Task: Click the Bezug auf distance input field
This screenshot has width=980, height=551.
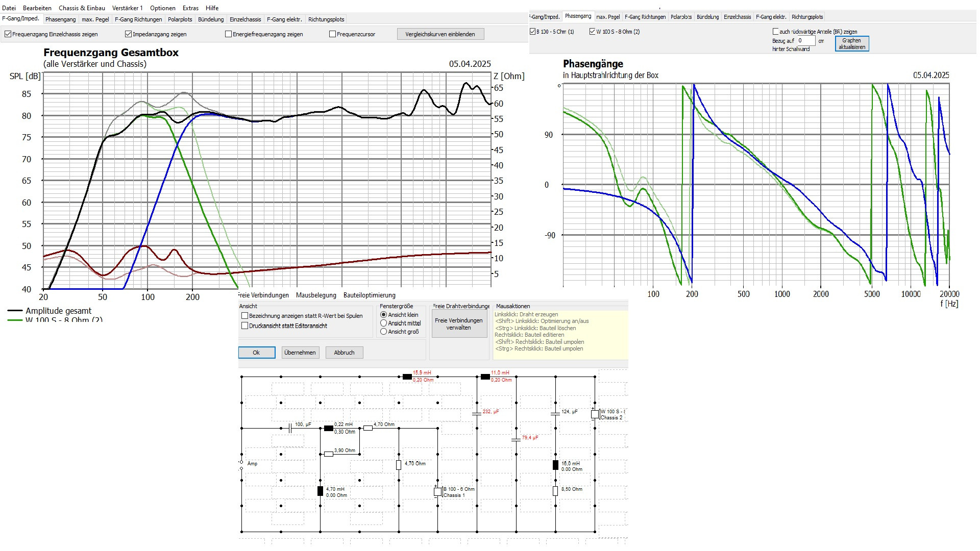Action: 806,41
